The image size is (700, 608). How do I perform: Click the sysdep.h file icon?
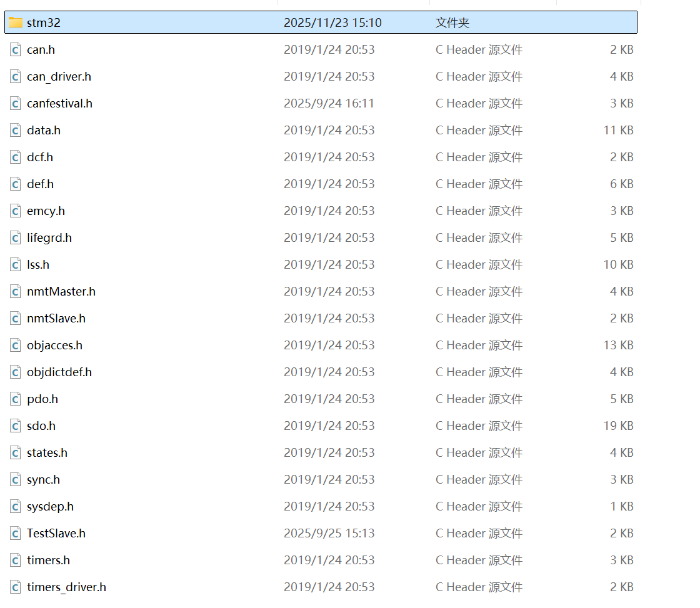(16, 506)
